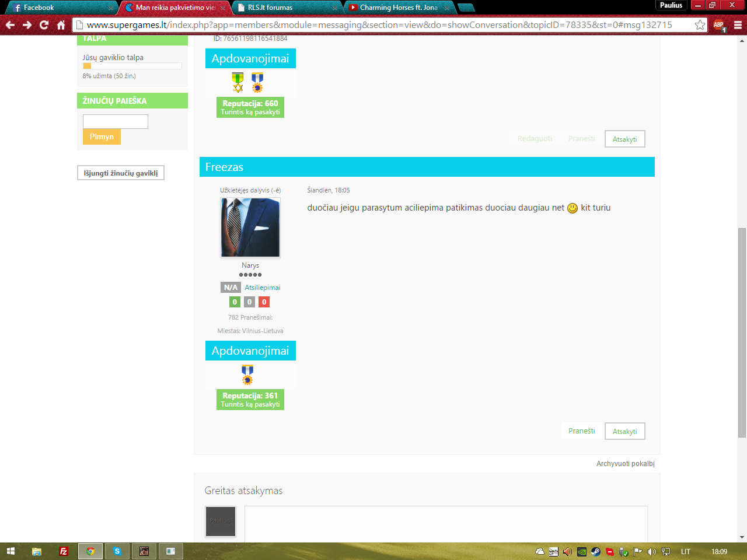Image resolution: width=747 pixels, height=560 pixels.
Task: Click Išjungti žinučių gaviklį button
Action: click(121, 173)
